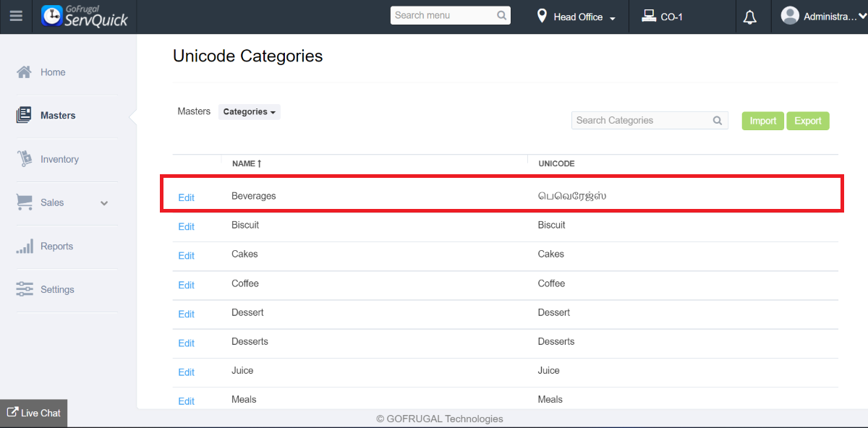Open the hamburger navigation menu

(x=16, y=16)
